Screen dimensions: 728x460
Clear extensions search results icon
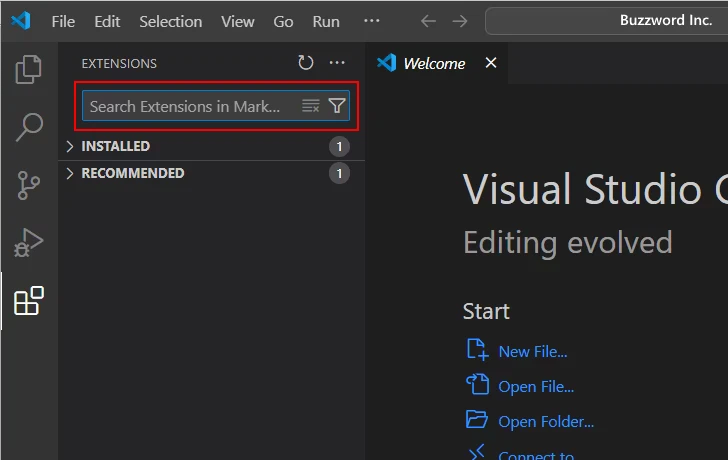click(310, 106)
